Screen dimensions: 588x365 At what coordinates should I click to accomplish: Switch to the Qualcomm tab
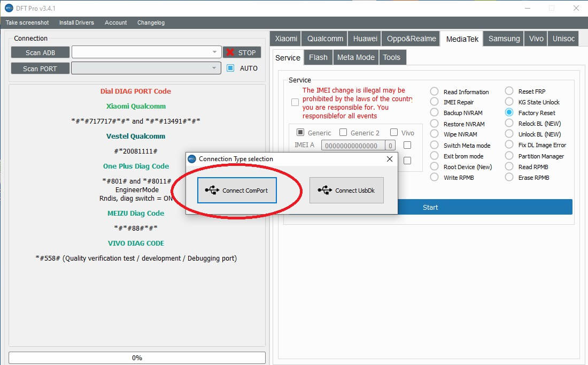pos(325,39)
